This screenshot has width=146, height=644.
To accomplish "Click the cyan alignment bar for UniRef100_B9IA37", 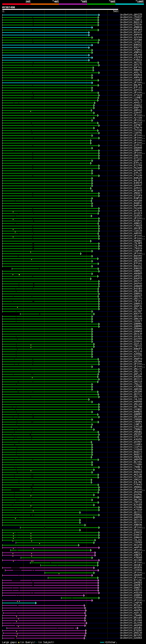I will coord(46,32).
